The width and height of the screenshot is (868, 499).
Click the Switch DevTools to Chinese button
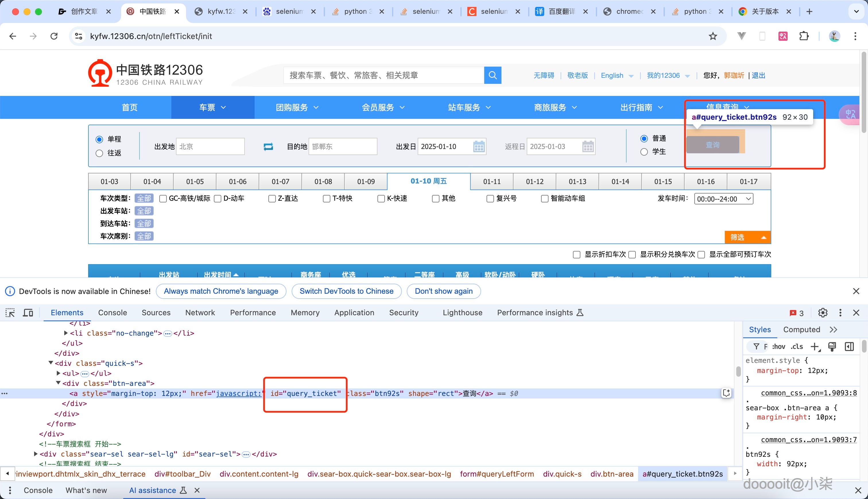tap(346, 291)
